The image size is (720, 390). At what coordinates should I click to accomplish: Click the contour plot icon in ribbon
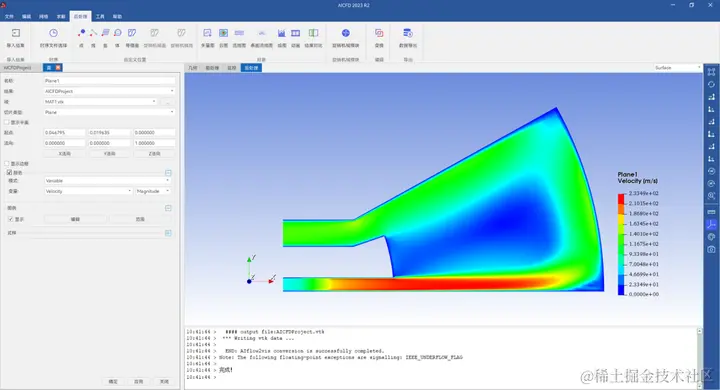(223, 33)
